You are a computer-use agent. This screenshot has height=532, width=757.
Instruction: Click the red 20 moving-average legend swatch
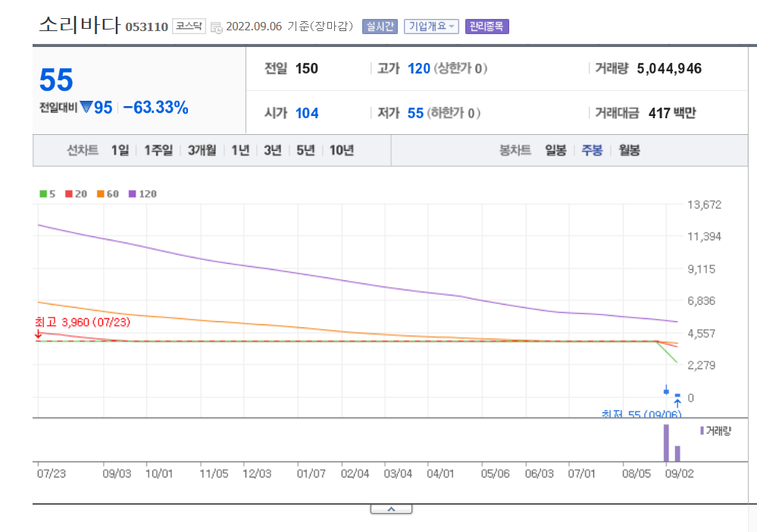(x=69, y=193)
